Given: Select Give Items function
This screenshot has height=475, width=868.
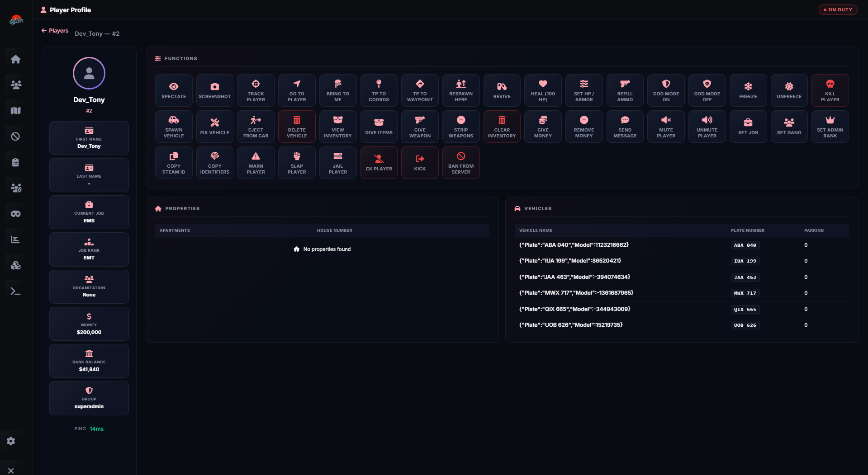Looking at the screenshot, I should click(x=379, y=127).
